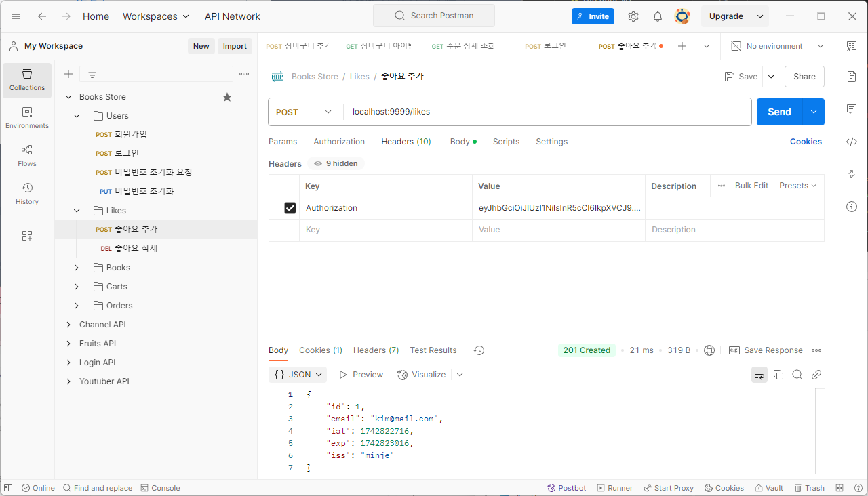This screenshot has width=868, height=496.
Task: Click the plus icon to create collection
Action: click(68, 74)
